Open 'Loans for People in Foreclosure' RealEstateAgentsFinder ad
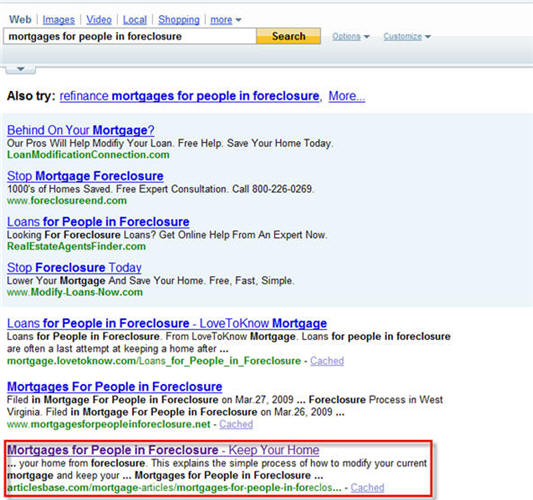This screenshot has height=500, width=533. (x=98, y=222)
